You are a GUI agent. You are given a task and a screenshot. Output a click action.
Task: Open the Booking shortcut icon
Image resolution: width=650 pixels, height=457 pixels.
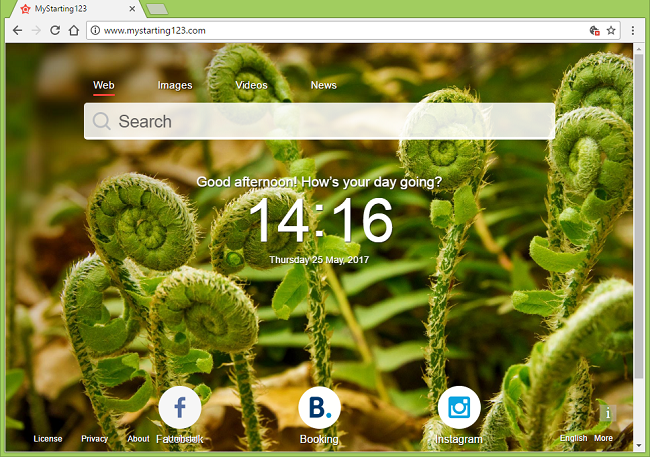319,407
